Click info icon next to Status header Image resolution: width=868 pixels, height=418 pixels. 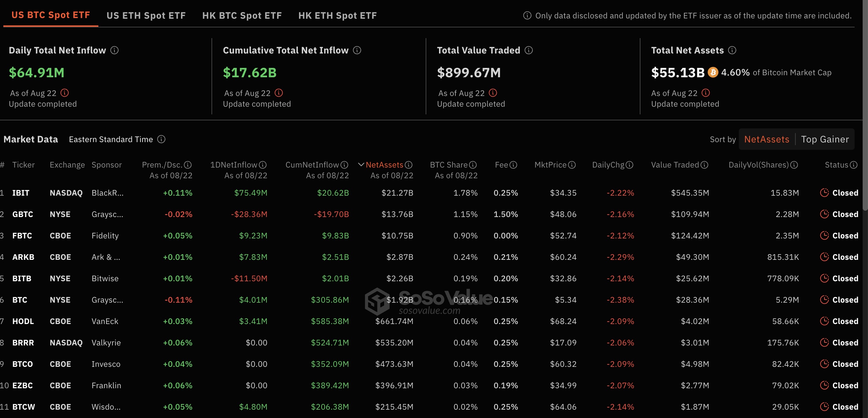854,165
